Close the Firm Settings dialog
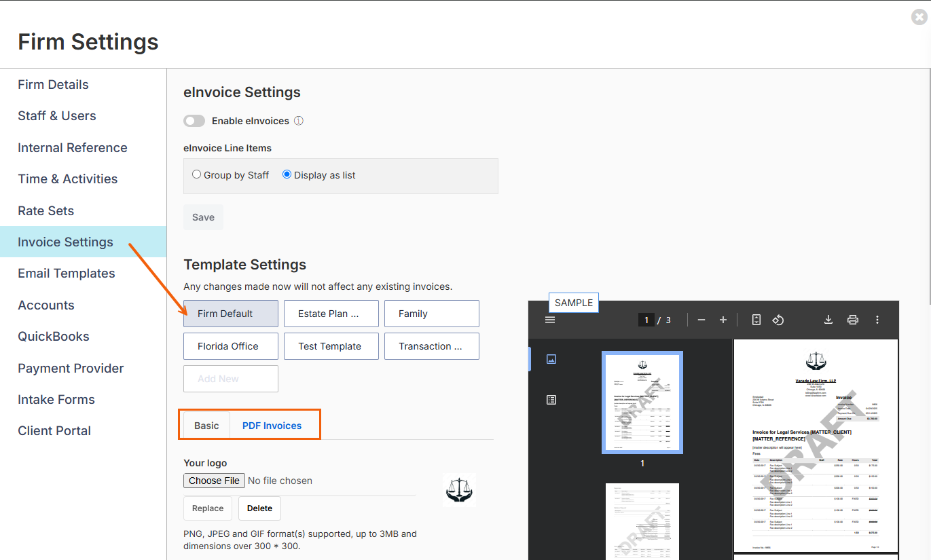 919,17
